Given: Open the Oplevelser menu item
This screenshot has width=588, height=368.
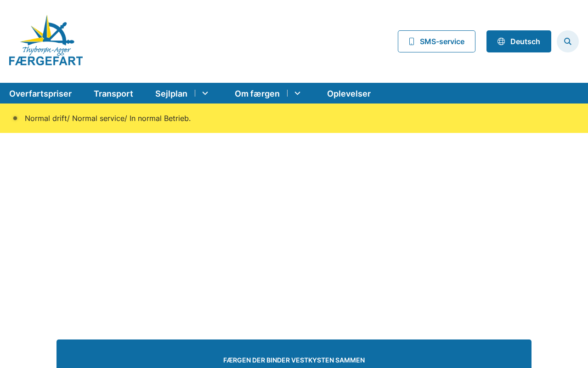Looking at the screenshot, I should point(349,93).
